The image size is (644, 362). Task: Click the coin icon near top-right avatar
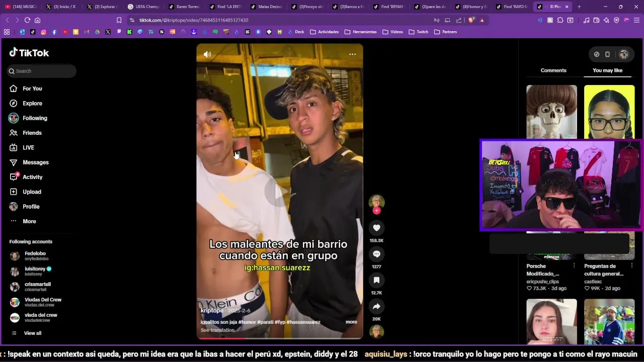point(597,54)
